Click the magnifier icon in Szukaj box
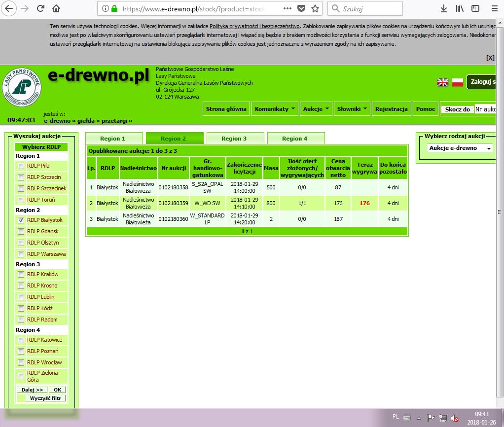This screenshot has width=504, height=427. [335, 8]
